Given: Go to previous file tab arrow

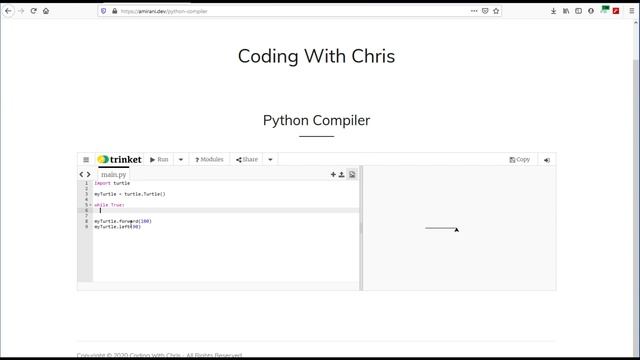Looking at the screenshot, I should point(81,175).
